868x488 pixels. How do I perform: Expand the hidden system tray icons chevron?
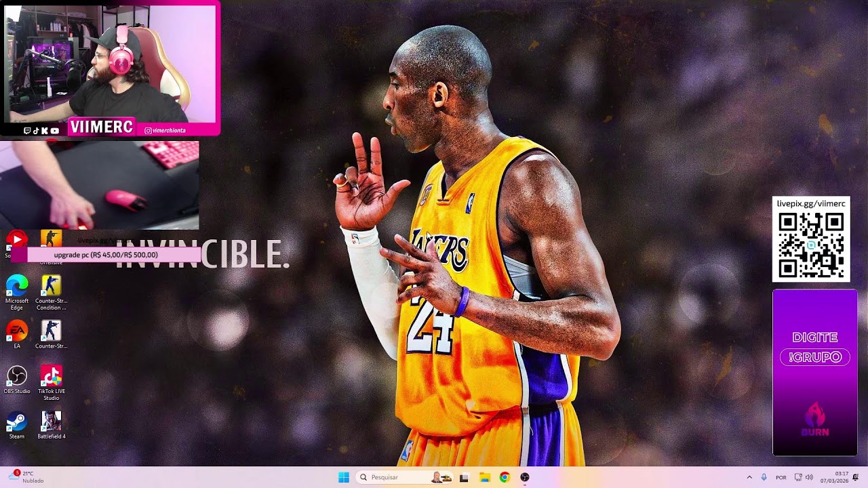[x=749, y=477]
